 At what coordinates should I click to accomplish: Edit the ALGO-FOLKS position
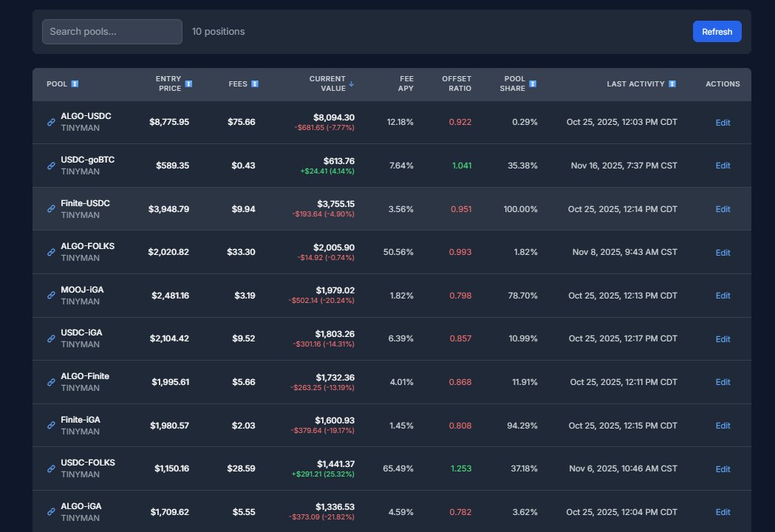point(723,252)
